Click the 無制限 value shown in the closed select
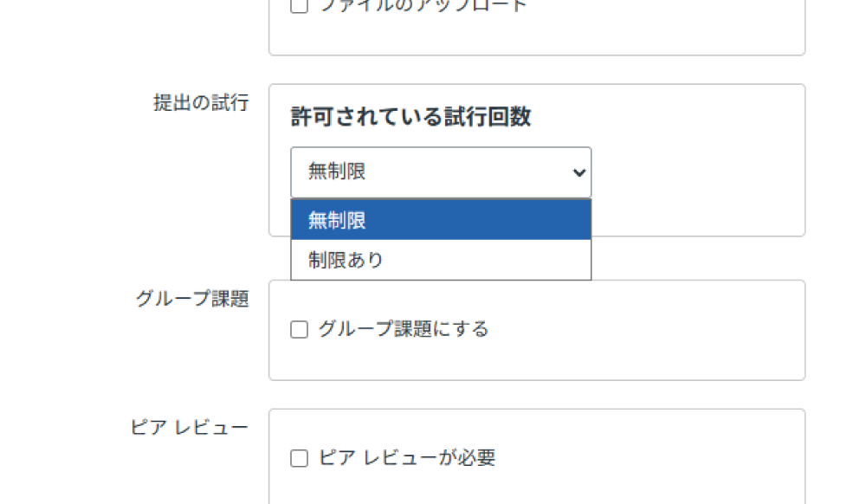This screenshot has width=866, height=504. pos(338,172)
